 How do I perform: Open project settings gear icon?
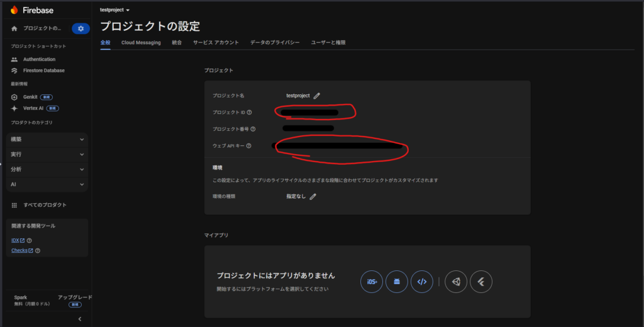point(81,28)
